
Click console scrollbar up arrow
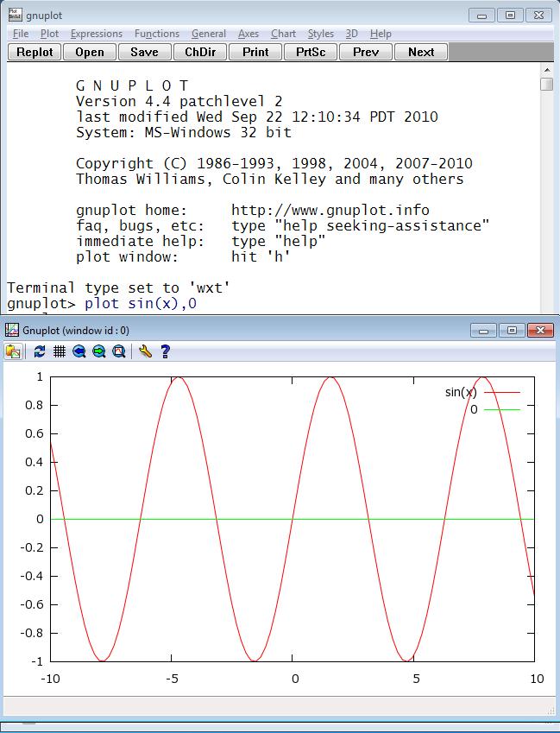[547, 70]
